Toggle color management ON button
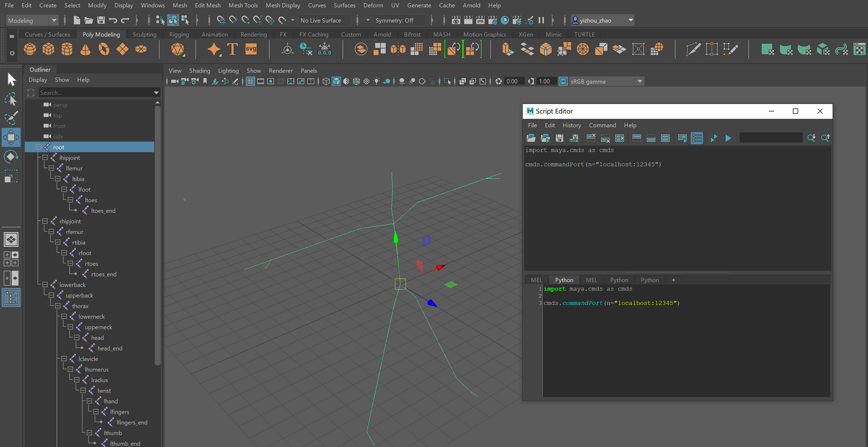Viewport: 868px width, 447px height. tap(563, 81)
